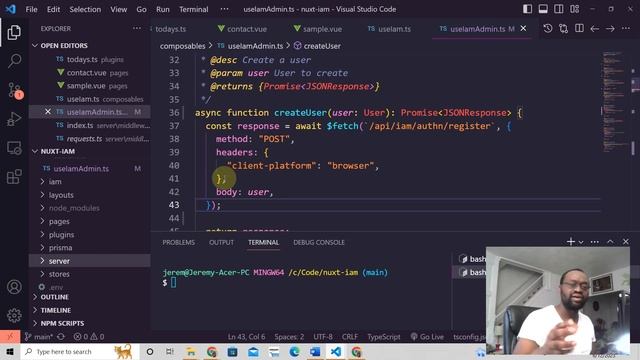This screenshot has width=640, height=360.
Task: Synchronize changes icon in status bar
Action: tap(61, 337)
